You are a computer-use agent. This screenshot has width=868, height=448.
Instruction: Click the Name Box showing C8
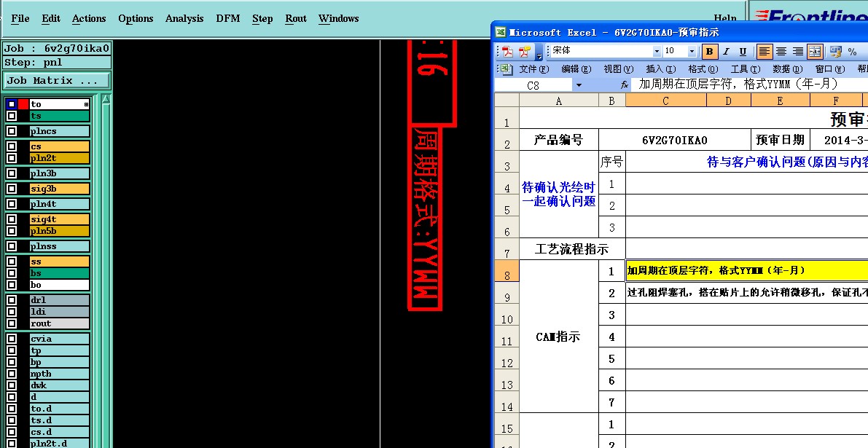tap(533, 85)
